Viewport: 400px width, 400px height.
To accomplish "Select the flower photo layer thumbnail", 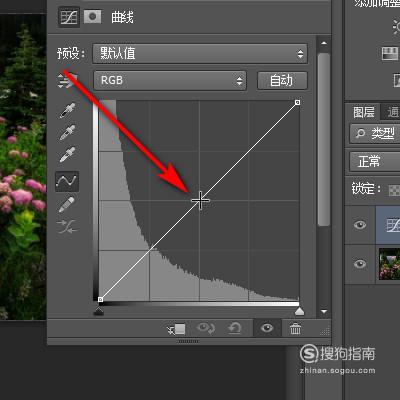I will click(389, 264).
